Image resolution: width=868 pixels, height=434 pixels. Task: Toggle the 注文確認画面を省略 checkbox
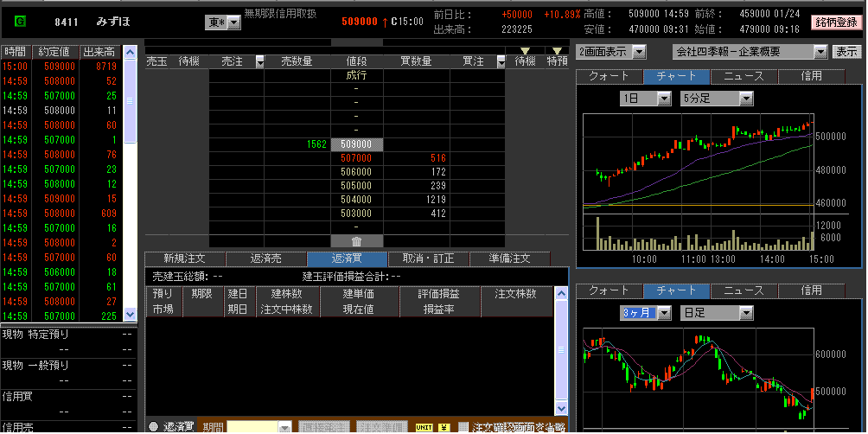(464, 427)
